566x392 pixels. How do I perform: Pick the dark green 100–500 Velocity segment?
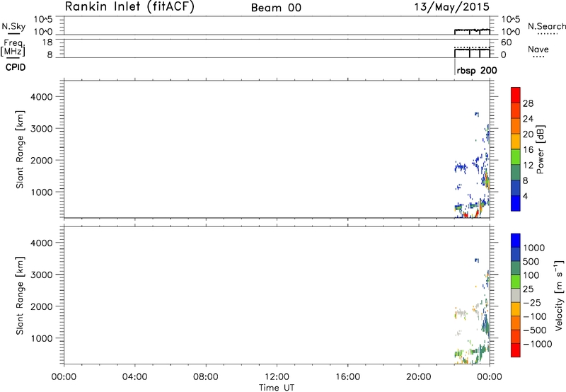516,268
